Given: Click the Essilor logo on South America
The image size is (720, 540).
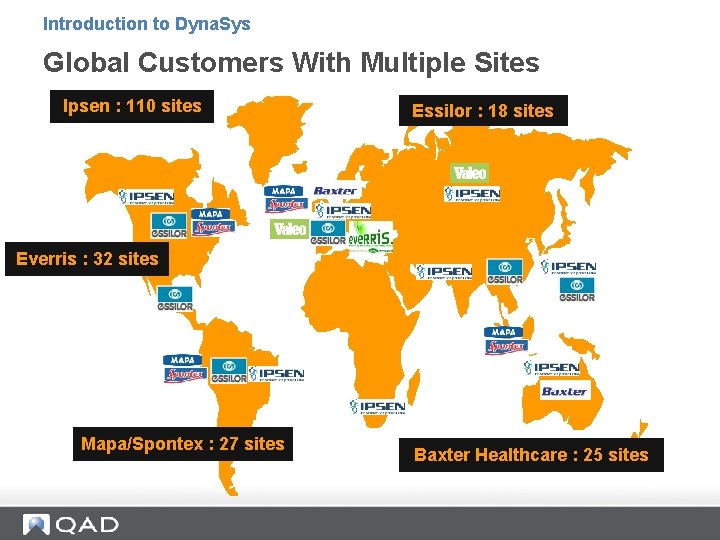Looking at the screenshot, I should 229,371.
